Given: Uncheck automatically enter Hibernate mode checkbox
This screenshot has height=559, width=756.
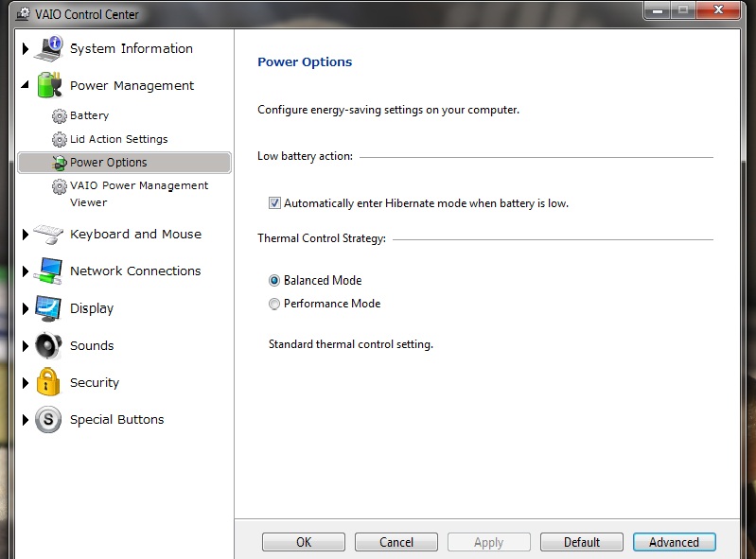Looking at the screenshot, I should pos(274,202).
